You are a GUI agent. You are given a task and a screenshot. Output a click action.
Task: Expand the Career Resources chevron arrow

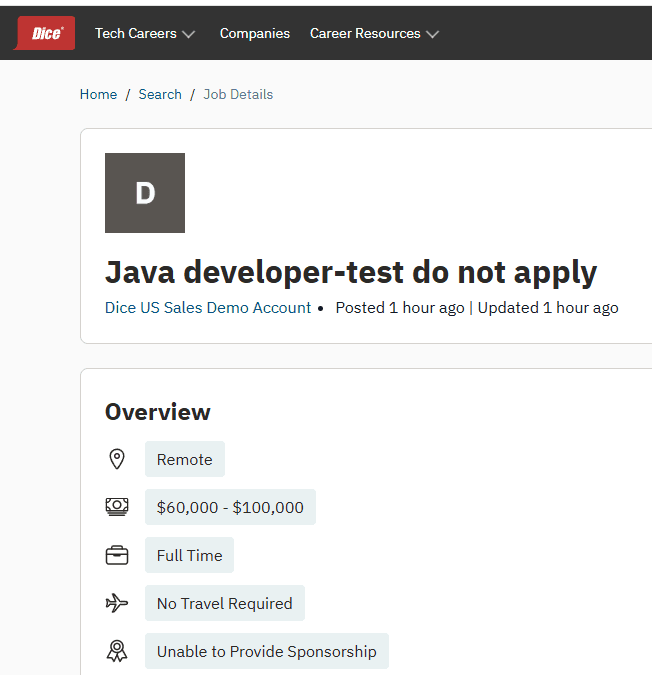[432, 34]
